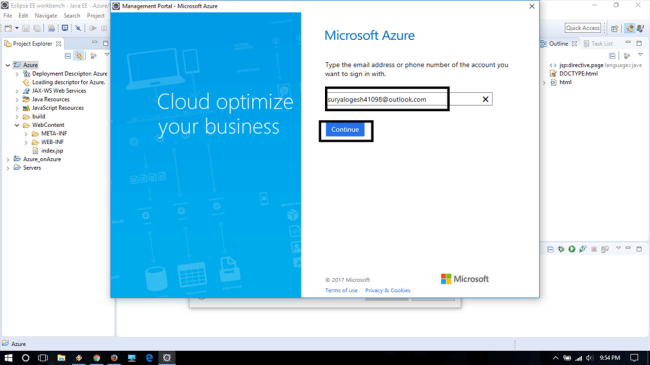Click the resume debug toolbar icon
This screenshot has height=365, width=650.
pyautogui.click(x=92, y=28)
